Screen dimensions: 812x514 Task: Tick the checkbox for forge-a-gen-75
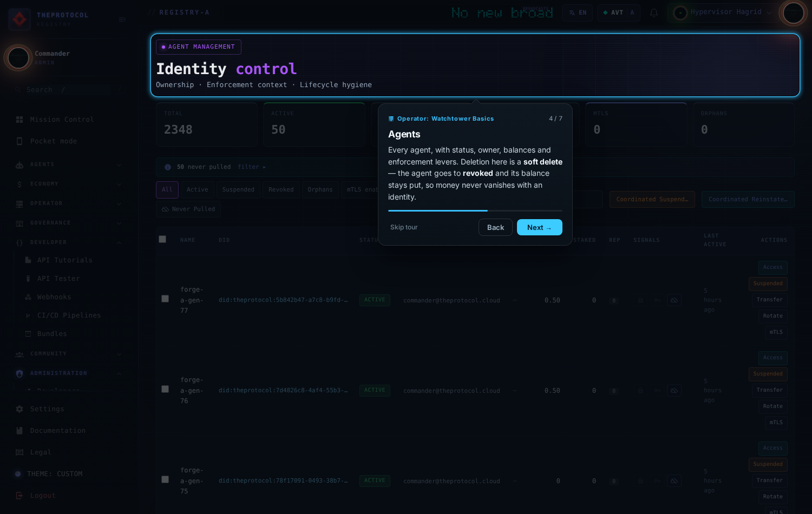[x=165, y=479]
